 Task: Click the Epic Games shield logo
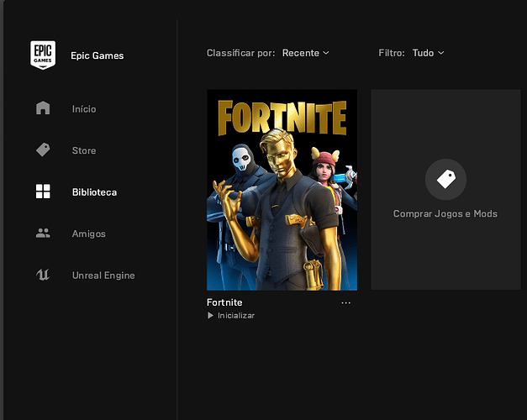pyautogui.click(x=43, y=55)
